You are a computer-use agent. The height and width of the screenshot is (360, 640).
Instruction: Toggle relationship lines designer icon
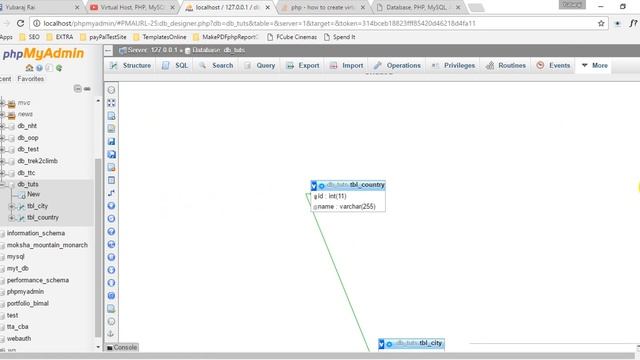111,296
